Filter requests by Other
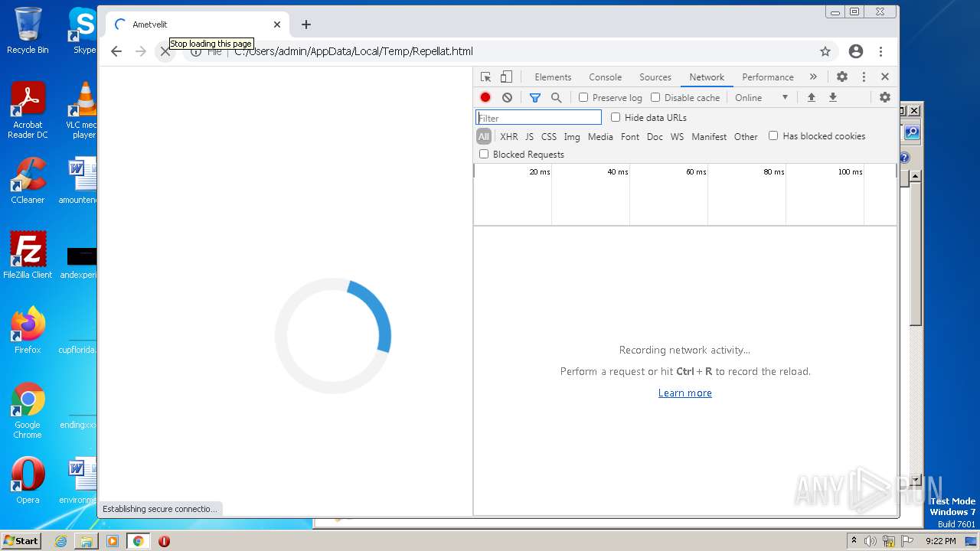Image resolution: width=980 pixels, height=551 pixels. (746, 136)
